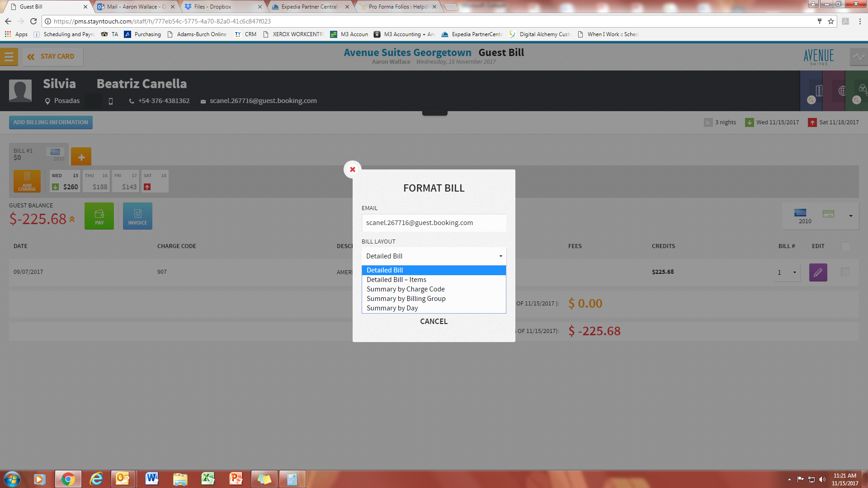868x488 pixels.
Task: Close the Format Bill dialog with red X
Action: [353, 169]
